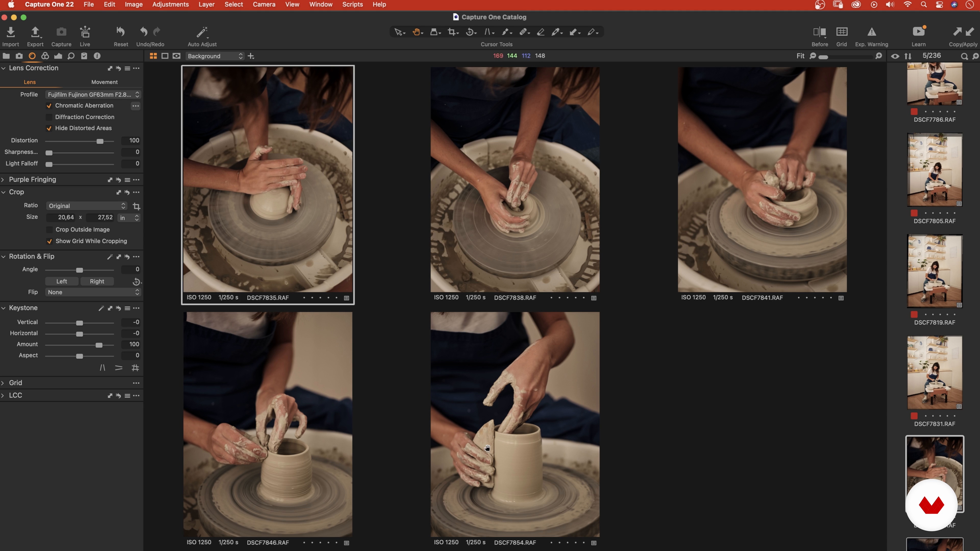Open the Camera menu
This screenshot has height=551, width=980.
click(264, 5)
